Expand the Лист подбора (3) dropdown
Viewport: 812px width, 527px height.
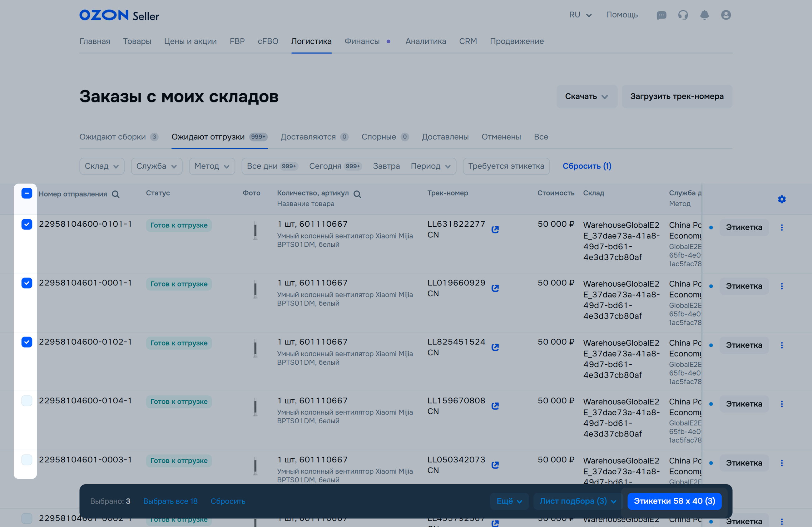coord(577,501)
